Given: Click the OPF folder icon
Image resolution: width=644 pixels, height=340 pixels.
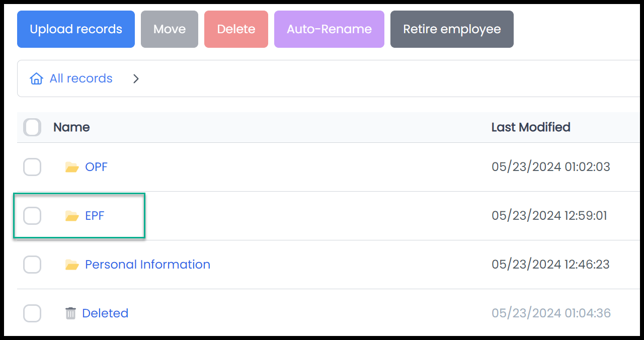Looking at the screenshot, I should tap(72, 167).
